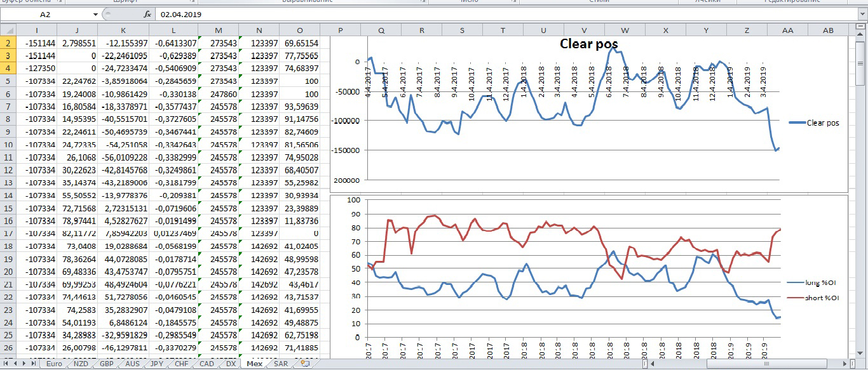Click the Select All corner of grid
This screenshot has width=868, height=370.
pyautogui.click(x=8, y=30)
